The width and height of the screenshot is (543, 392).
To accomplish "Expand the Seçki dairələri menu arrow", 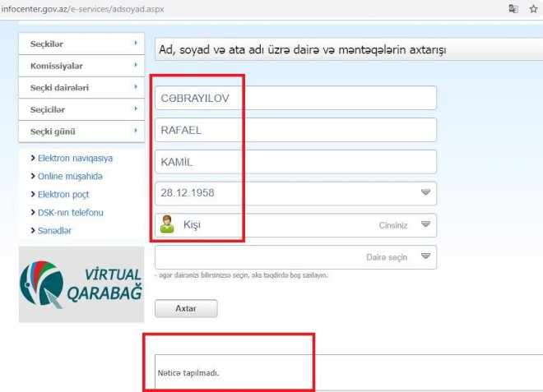I will tap(135, 87).
